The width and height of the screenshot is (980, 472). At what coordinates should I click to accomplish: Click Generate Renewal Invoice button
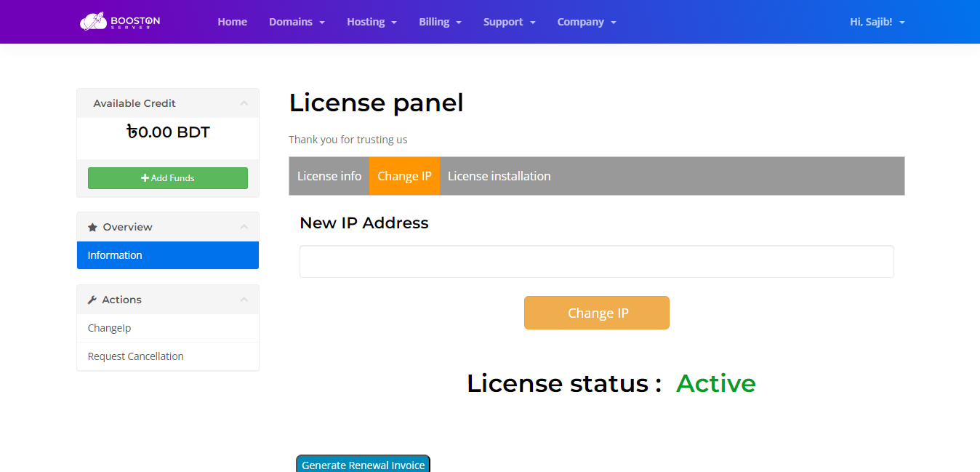pos(363,464)
